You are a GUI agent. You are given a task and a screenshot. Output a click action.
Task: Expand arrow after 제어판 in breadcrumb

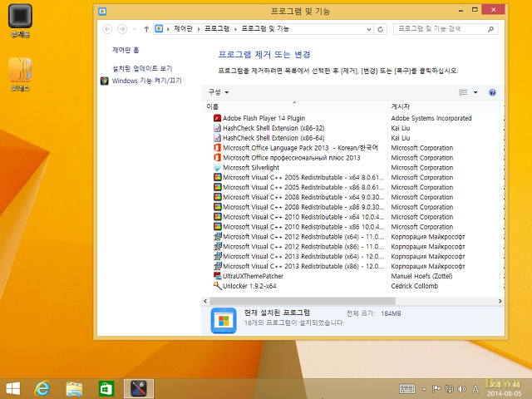pyautogui.click(x=199, y=29)
